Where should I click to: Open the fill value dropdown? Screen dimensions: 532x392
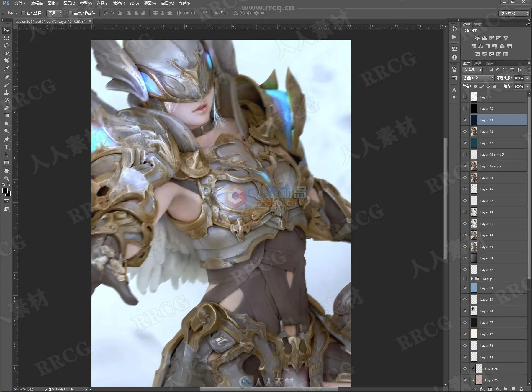527,86
